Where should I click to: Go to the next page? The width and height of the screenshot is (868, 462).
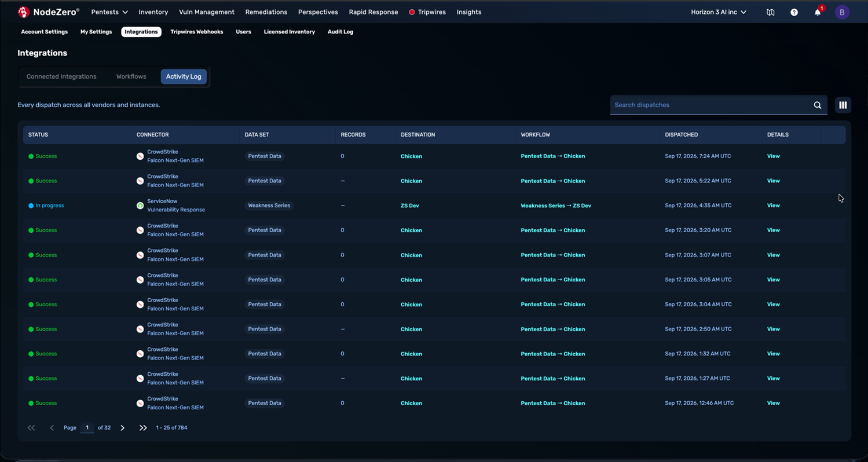coord(122,428)
